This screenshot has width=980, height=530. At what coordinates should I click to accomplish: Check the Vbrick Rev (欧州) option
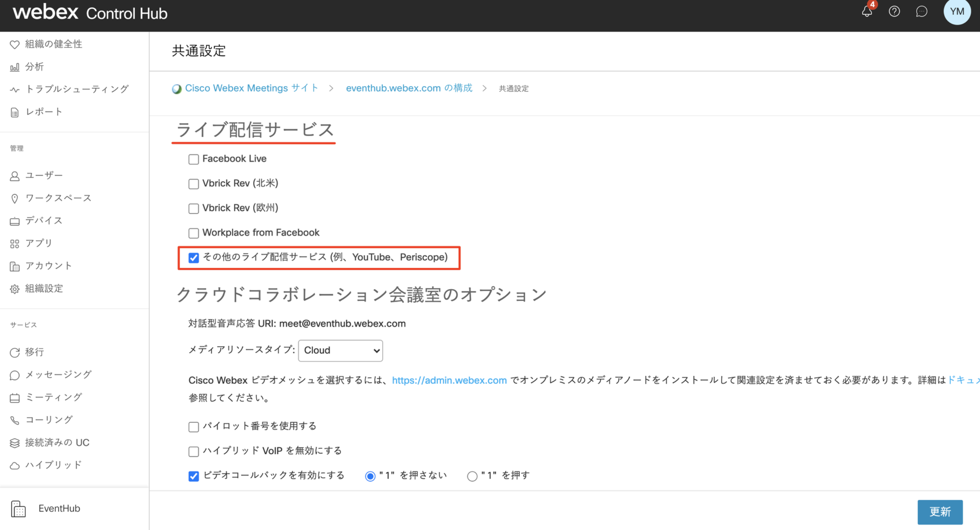click(194, 209)
